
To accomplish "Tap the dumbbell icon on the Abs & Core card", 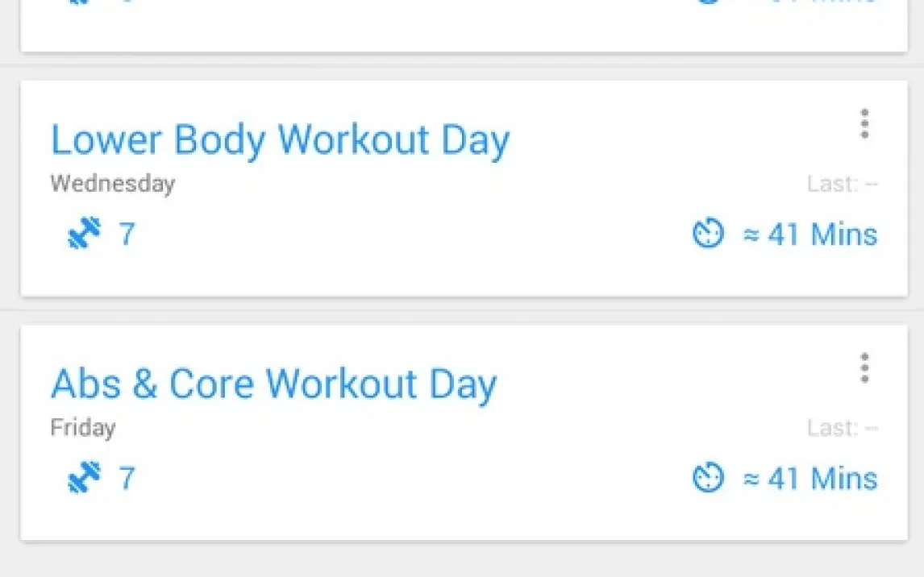I will click(84, 479).
